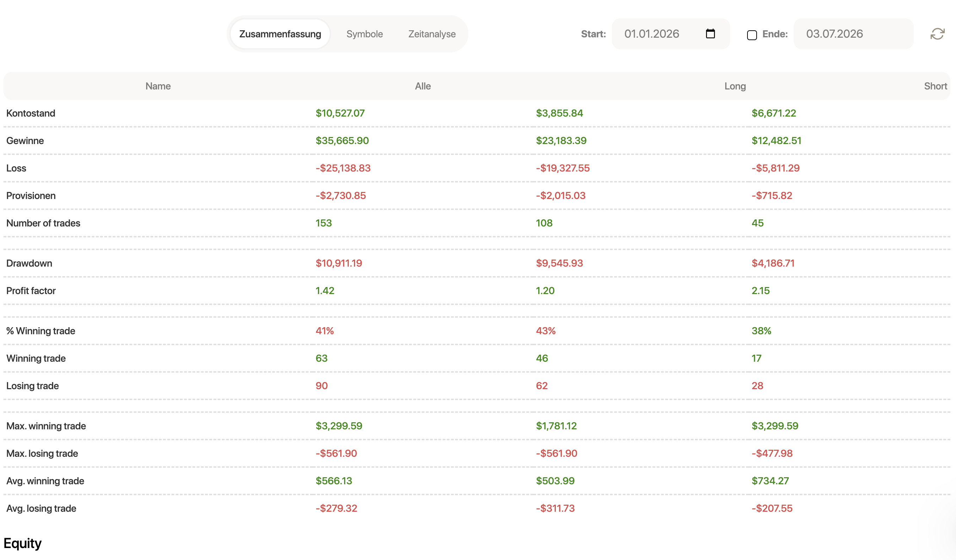Click the Long column header
Image resolution: width=956 pixels, height=560 pixels.
coord(735,86)
